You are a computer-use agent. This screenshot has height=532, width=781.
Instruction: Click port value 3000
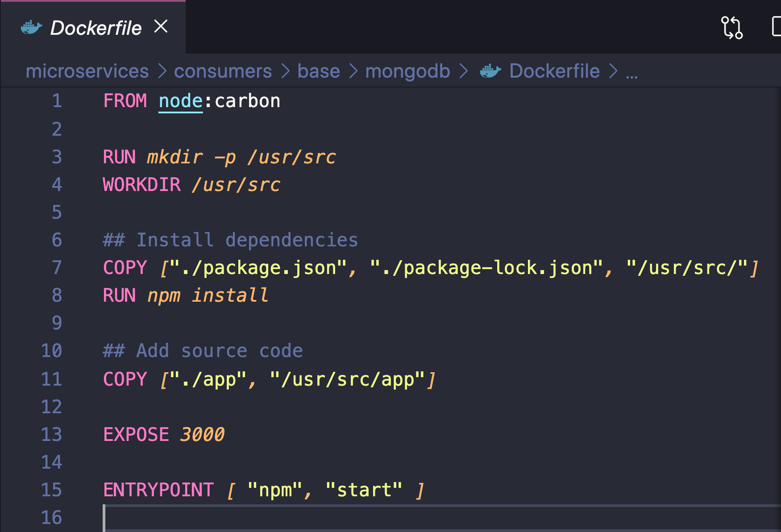point(203,435)
